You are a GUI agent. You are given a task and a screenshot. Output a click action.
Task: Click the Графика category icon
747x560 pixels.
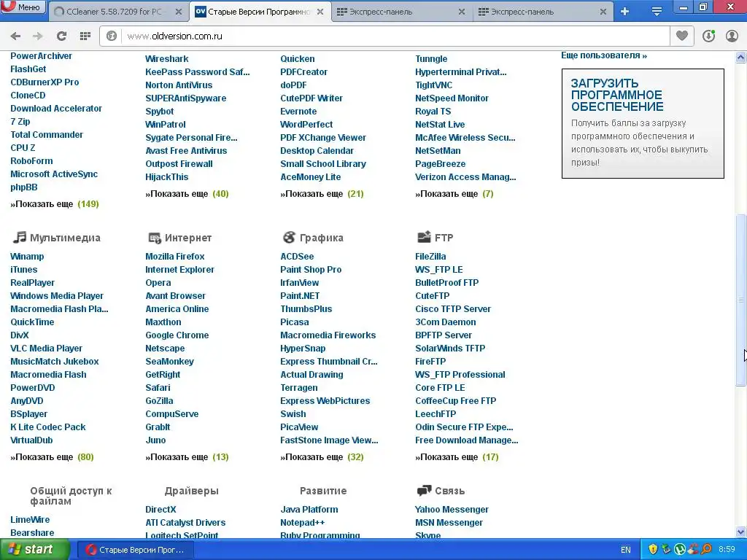coord(289,237)
